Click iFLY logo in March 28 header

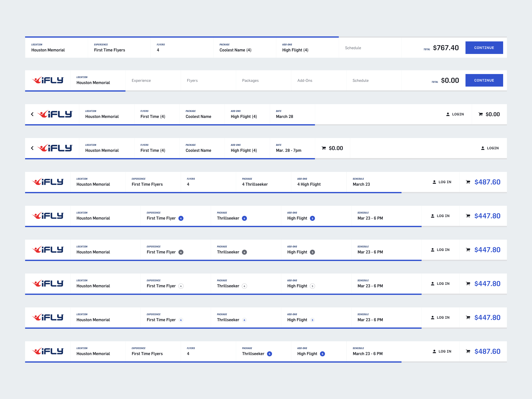pos(55,114)
